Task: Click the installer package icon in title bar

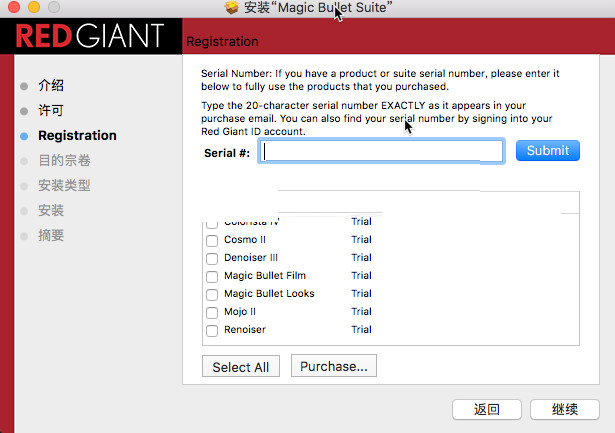Action: pos(232,8)
